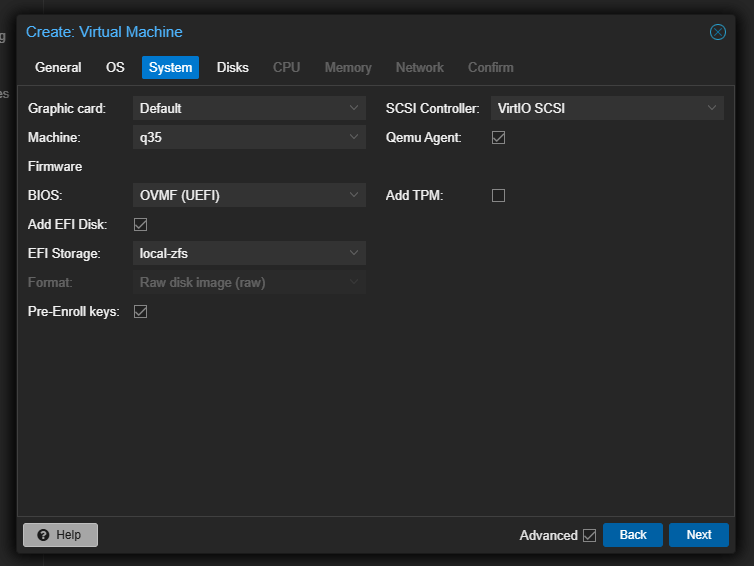Toggle the Advanced options checkbox
This screenshot has width=754, height=566.
[x=590, y=535]
